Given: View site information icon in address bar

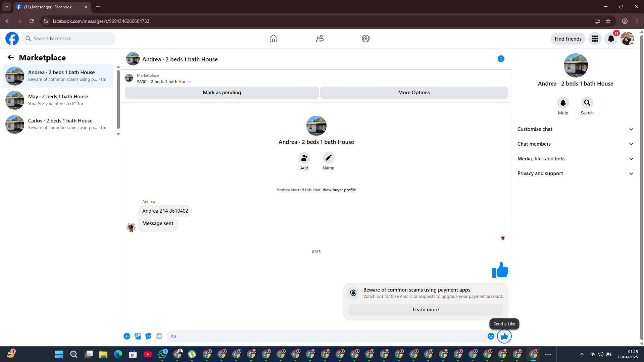Looking at the screenshot, I should (46, 21).
